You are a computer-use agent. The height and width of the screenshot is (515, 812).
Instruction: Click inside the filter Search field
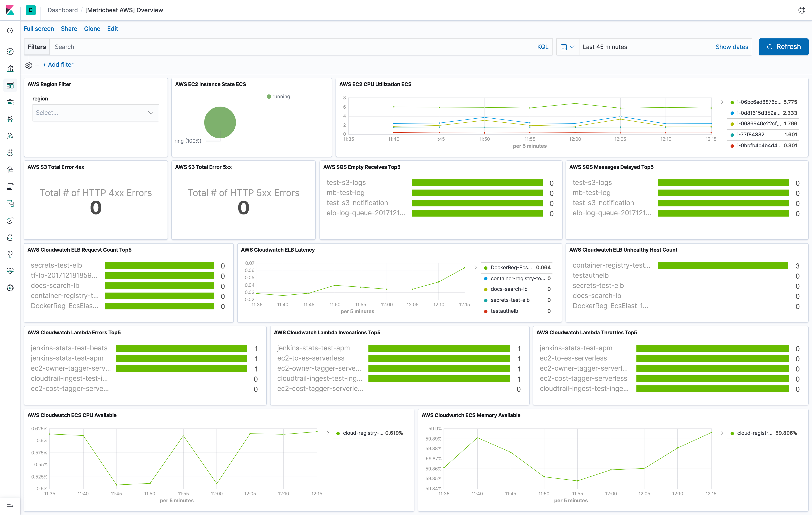pos(135,47)
